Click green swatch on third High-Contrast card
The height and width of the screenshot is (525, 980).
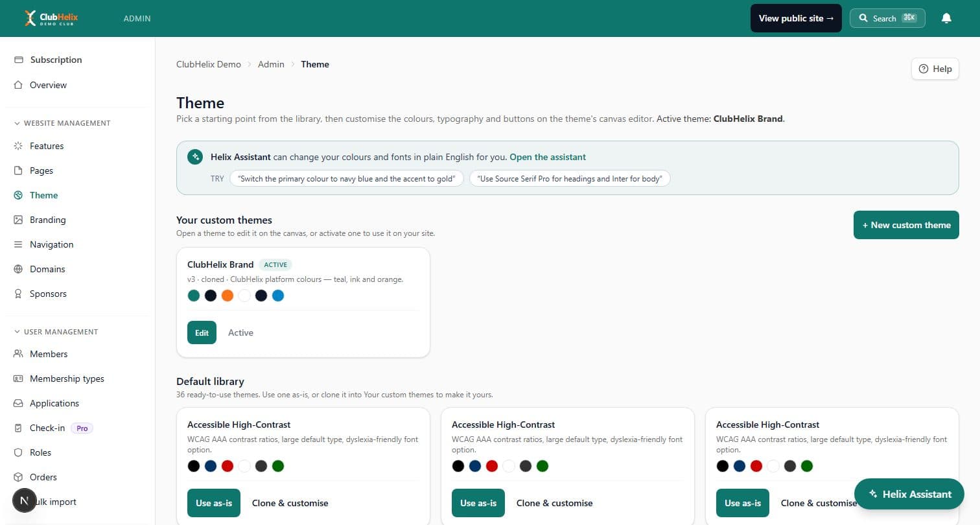pyautogui.click(x=807, y=466)
